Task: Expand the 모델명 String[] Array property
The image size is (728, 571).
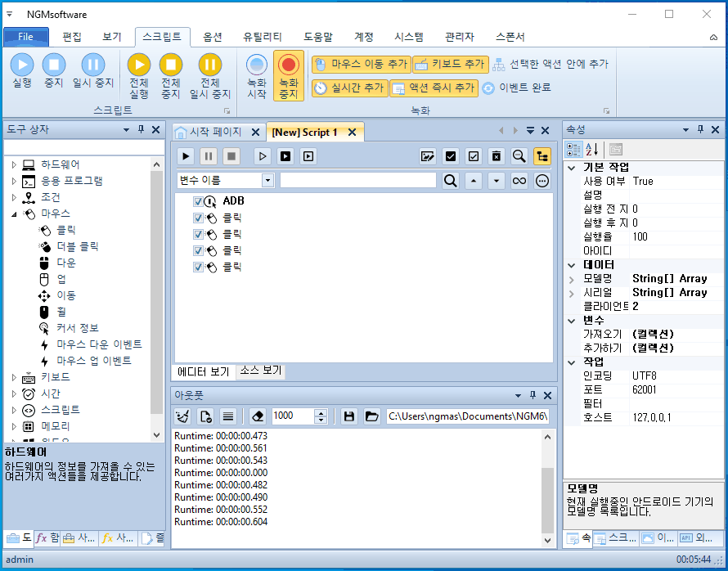Action: pos(572,279)
